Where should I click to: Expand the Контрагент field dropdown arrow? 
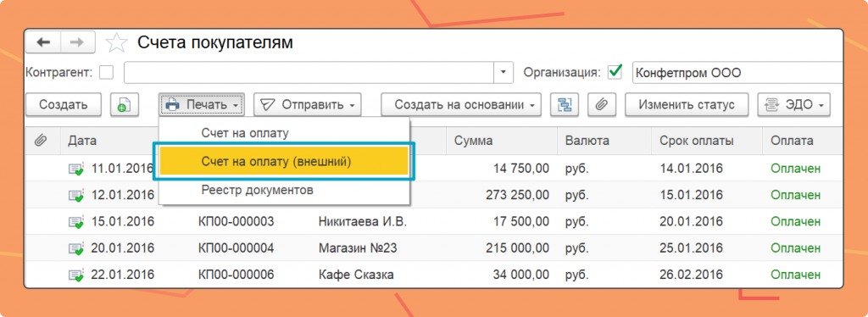(504, 73)
